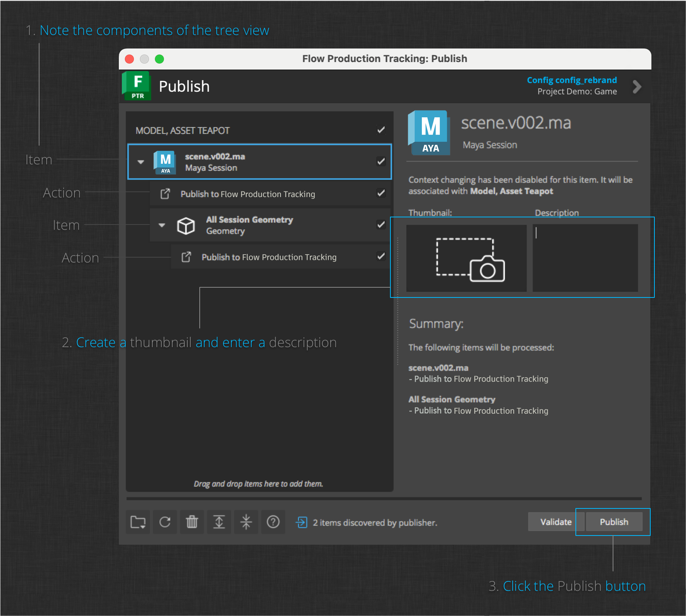Expand the config chevron arrow at top right
The height and width of the screenshot is (616, 686).
coord(637,87)
